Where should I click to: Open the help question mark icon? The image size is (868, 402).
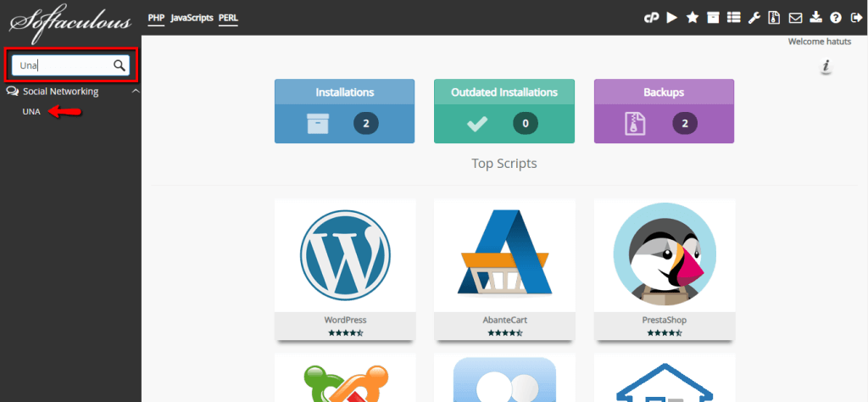point(836,18)
